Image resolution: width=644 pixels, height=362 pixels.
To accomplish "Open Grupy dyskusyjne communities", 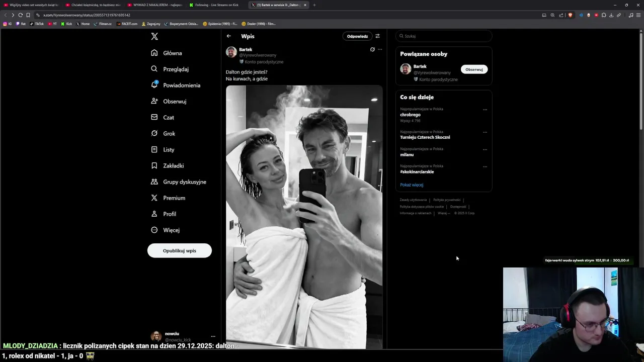I will click(179, 182).
